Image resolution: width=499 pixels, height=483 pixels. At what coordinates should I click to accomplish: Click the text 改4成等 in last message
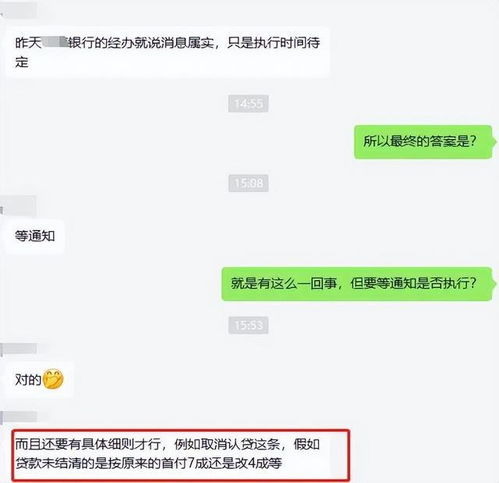(259, 464)
